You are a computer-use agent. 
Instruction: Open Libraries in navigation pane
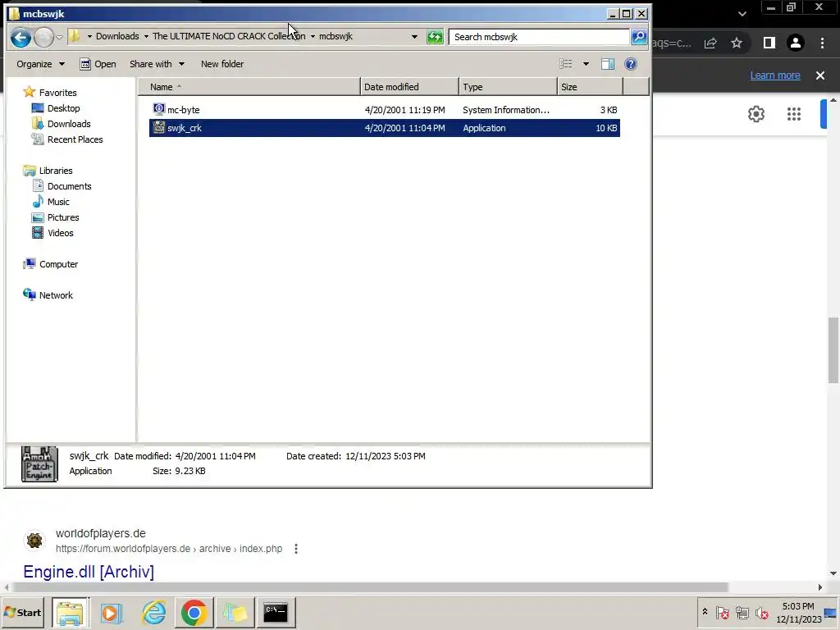[56, 171]
